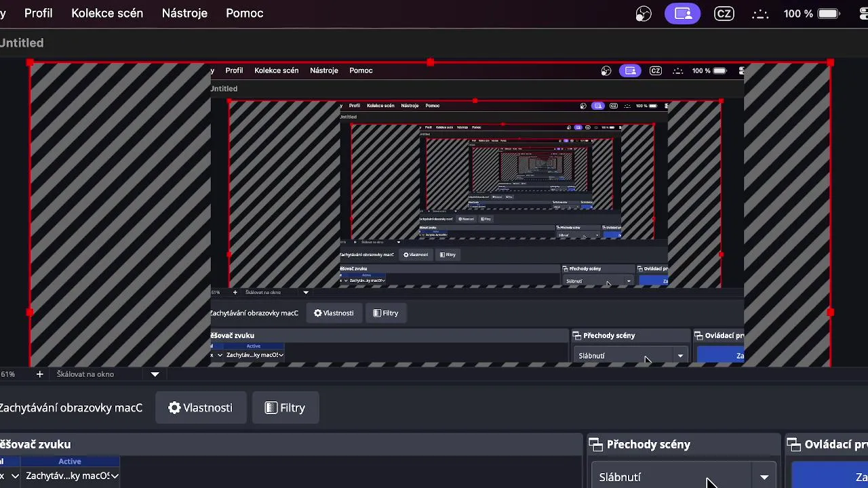Image resolution: width=868 pixels, height=488 pixels.
Task: Click the large 100 % battery percentage text
Action: (x=798, y=14)
